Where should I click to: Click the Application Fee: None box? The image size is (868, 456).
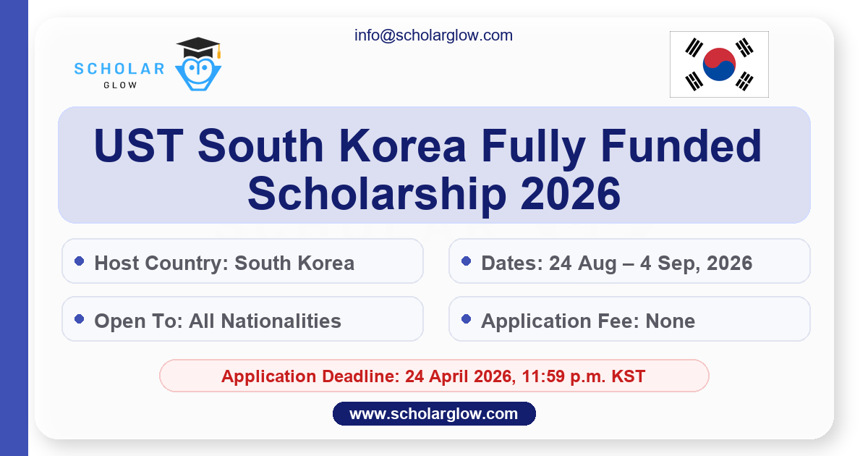(629, 319)
